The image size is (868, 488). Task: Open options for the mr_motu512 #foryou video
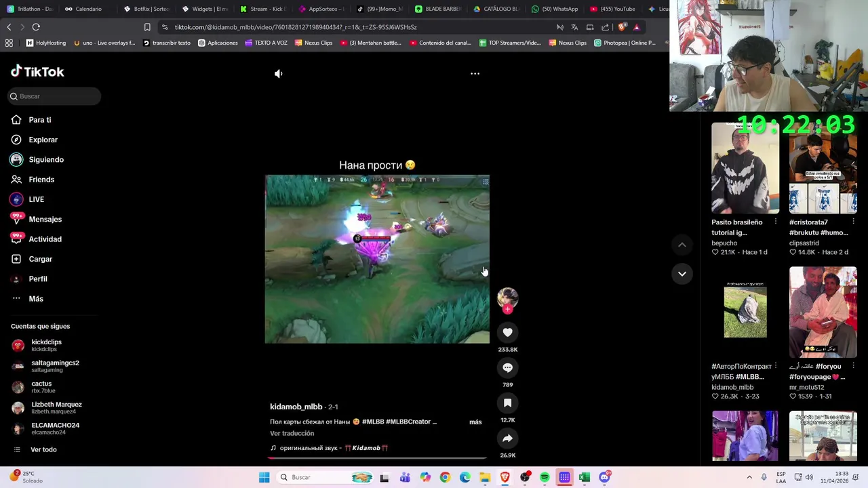(853, 366)
